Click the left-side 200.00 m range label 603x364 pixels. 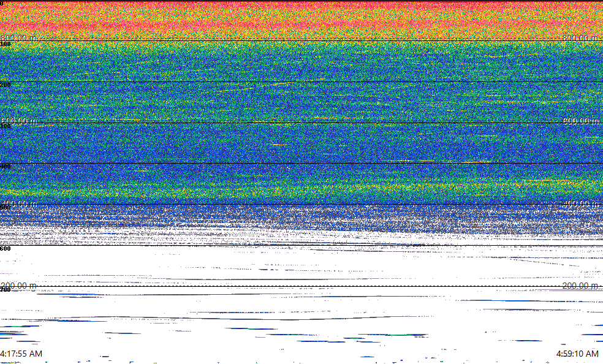18,286
